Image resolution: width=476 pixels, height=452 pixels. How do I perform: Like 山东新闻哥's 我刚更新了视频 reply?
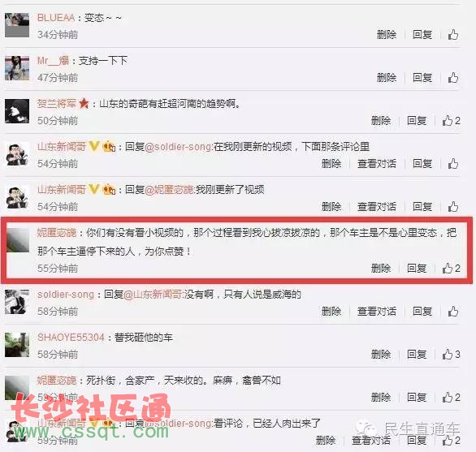[453, 207]
